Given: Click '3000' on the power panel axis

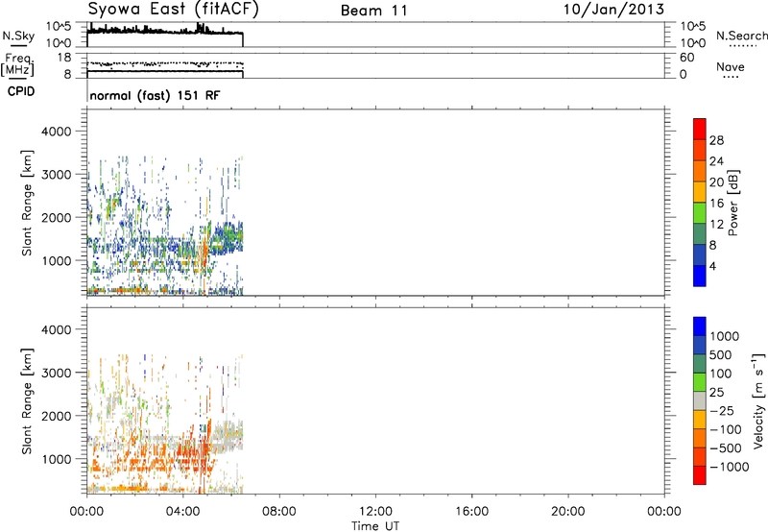Looking at the screenshot, I should pyautogui.click(x=57, y=175).
